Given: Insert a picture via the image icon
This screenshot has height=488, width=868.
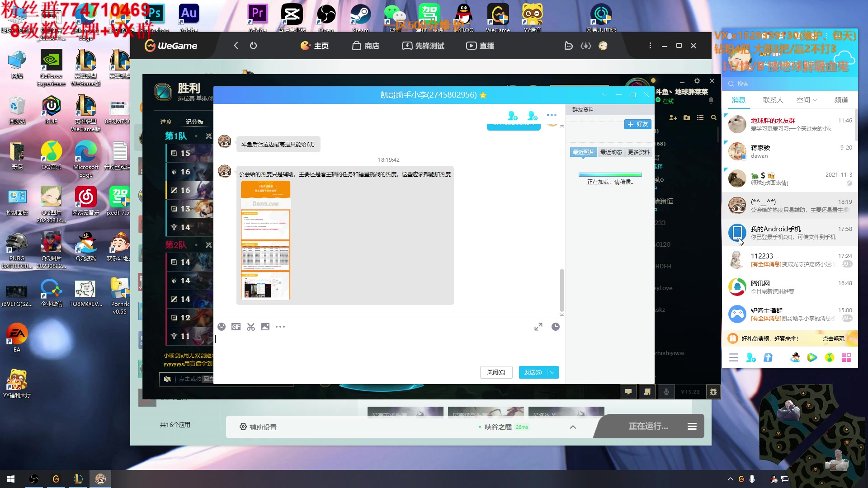Looking at the screenshot, I should [265, 327].
